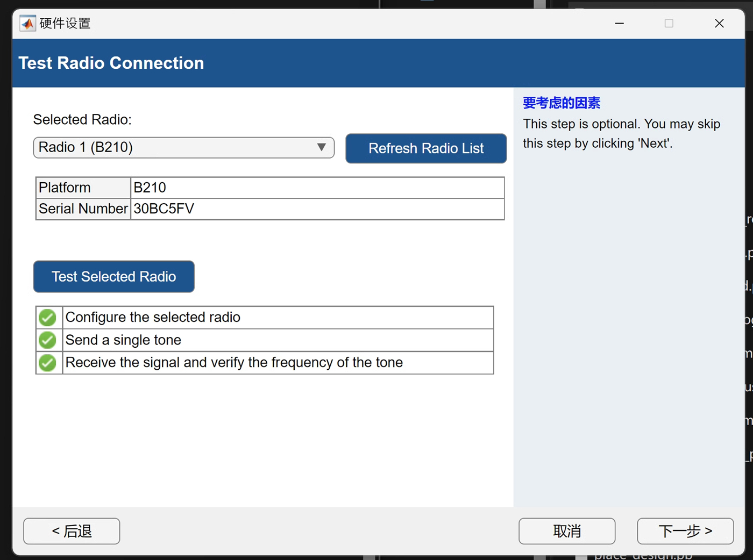Proceed with the 下一步 button

tap(685, 531)
